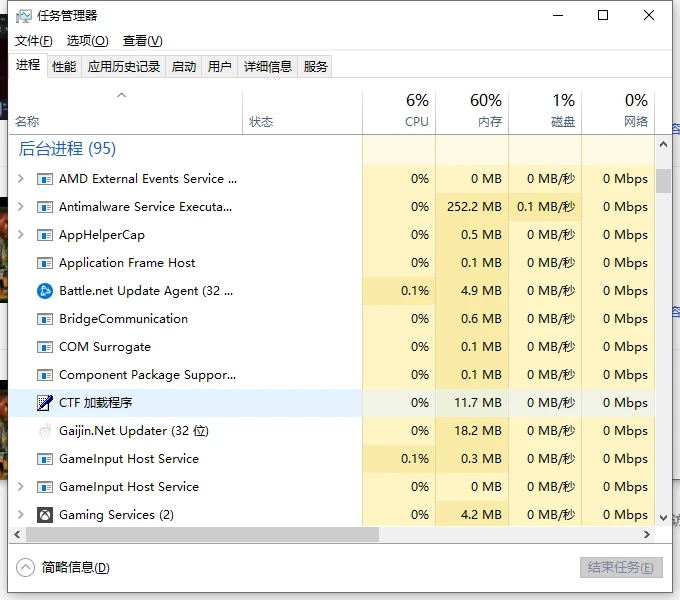The image size is (680, 600).
Task: Expand the AppHelperCap process group
Action: tap(21, 235)
